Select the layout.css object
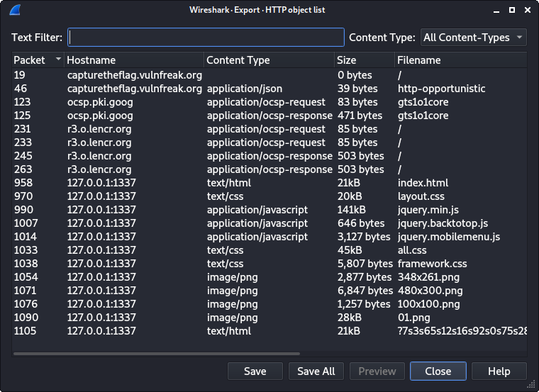Image resolution: width=539 pixels, height=392 pixels. click(421, 196)
